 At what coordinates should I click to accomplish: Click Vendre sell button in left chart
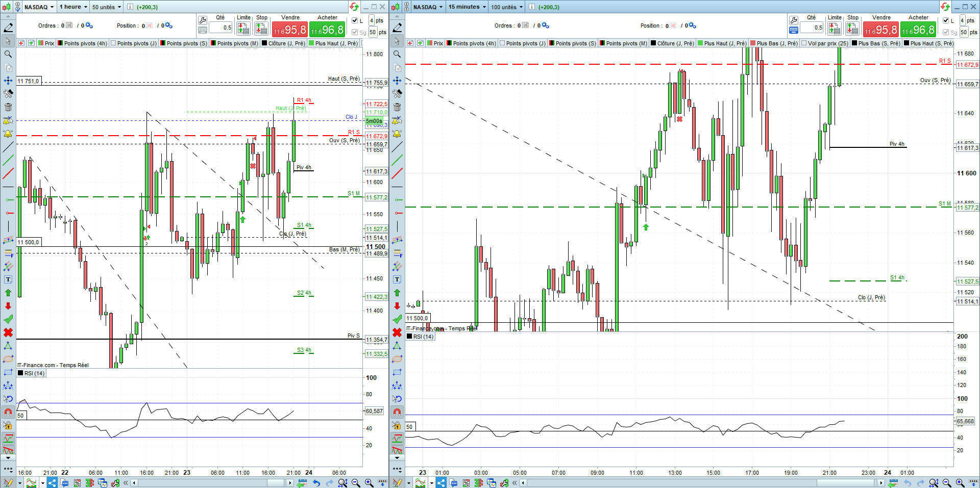pyautogui.click(x=290, y=29)
